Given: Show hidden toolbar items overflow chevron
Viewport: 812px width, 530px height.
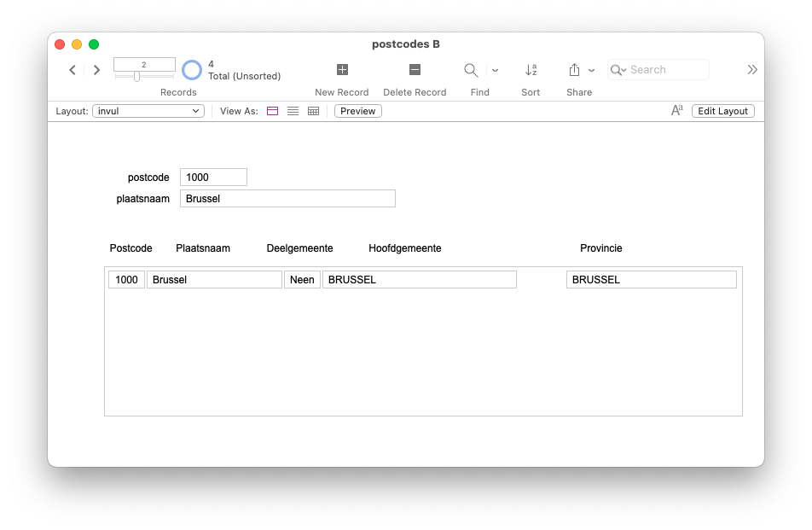Looking at the screenshot, I should [751, 70].
